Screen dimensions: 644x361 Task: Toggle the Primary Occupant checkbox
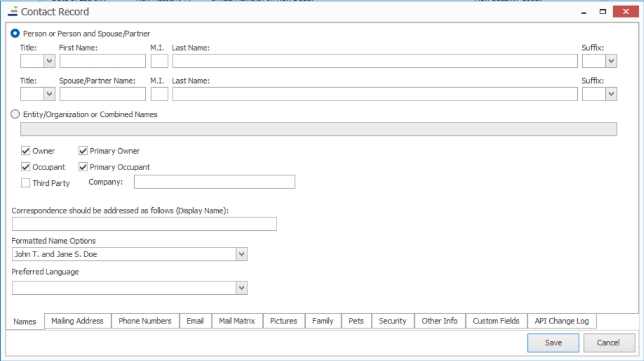pyautogui.click(x=83, y=167)
